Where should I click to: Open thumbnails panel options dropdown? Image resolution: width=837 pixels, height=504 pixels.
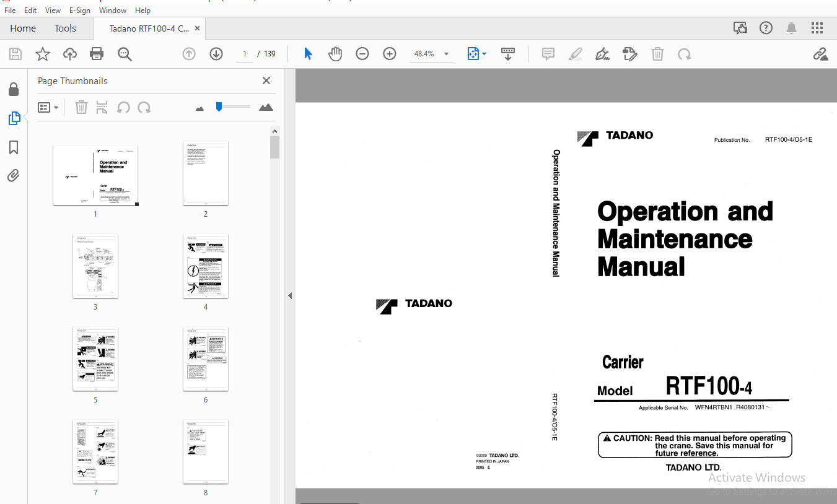click(x=48, y=107)
